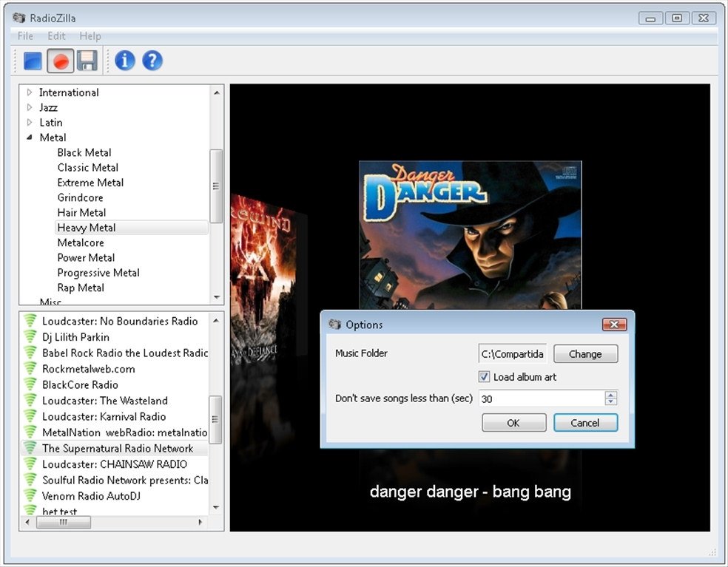Click the station list scroll up arrow
The width and height of the screenshot is (728, 567).
216,320
